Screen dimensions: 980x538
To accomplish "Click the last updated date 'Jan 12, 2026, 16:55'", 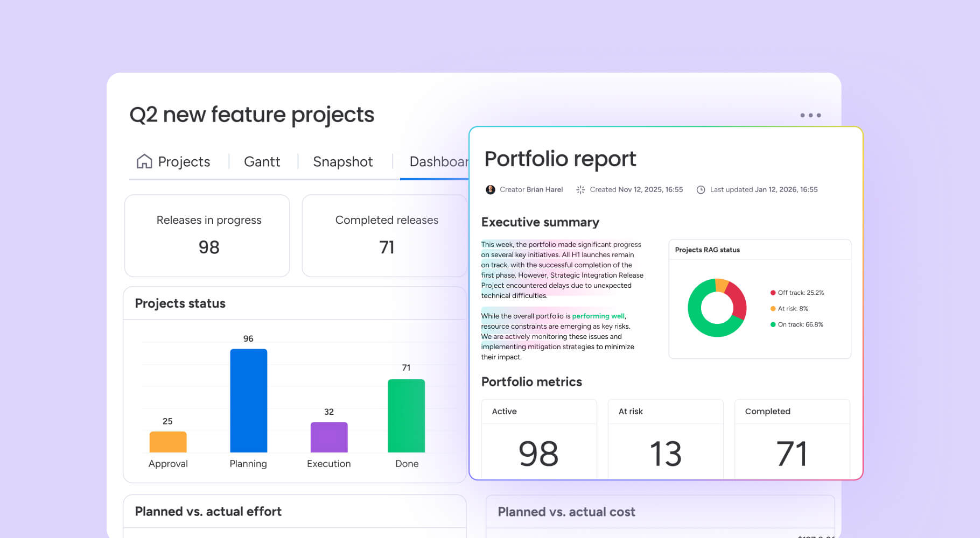I will click(786, 189).
